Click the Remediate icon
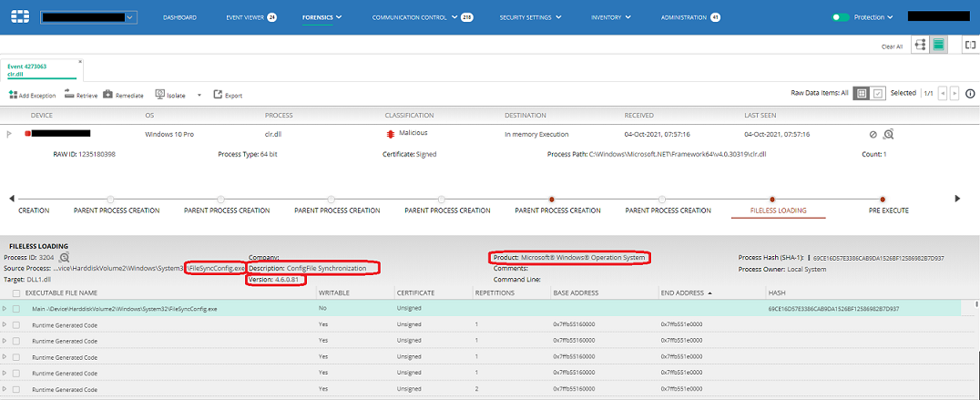Screen dimensions: 980x400 [x=108, y=95]
